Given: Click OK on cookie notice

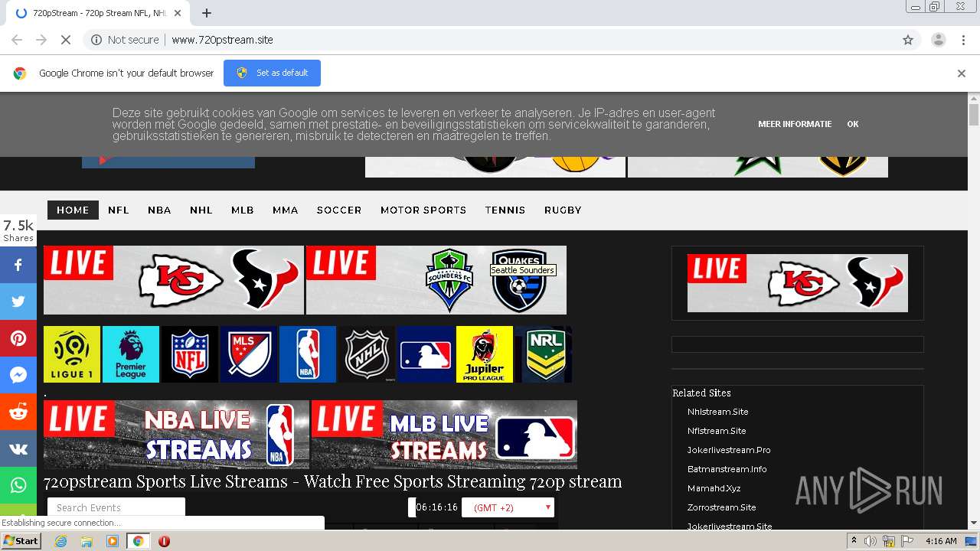Looking at the screenshot, I should (853, 124).
